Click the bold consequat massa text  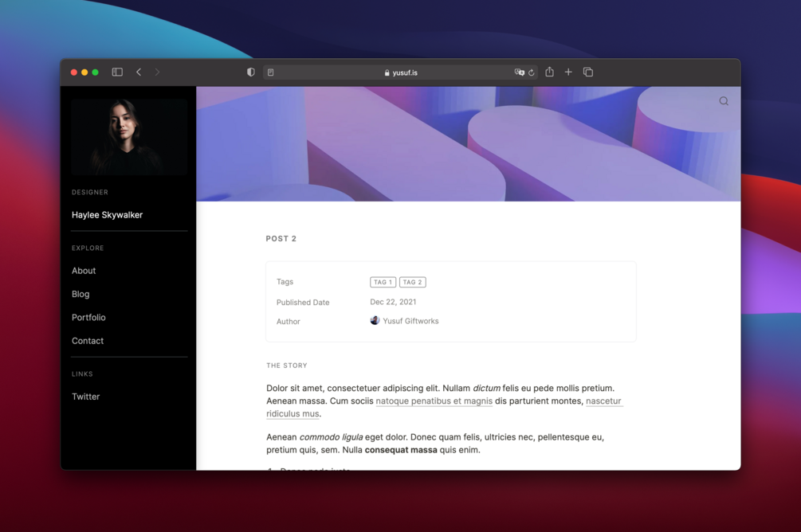[401, 450]
